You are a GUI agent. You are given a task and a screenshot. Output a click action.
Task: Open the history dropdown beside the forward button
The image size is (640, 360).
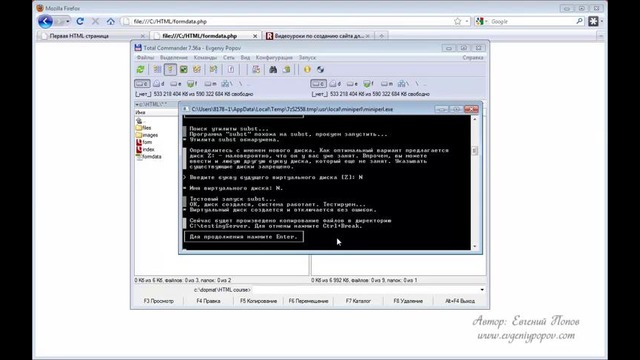pyautogui.click(x=67, y=21)
